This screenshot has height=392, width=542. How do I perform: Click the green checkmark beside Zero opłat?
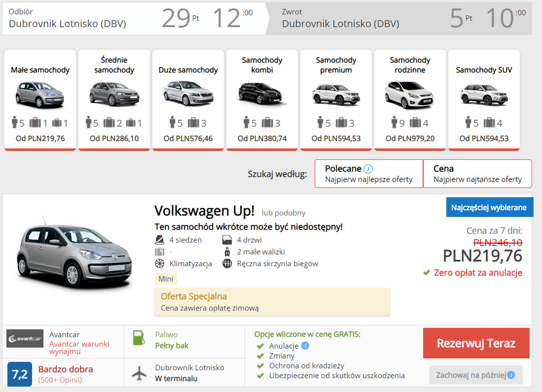(x=427, y=273)
